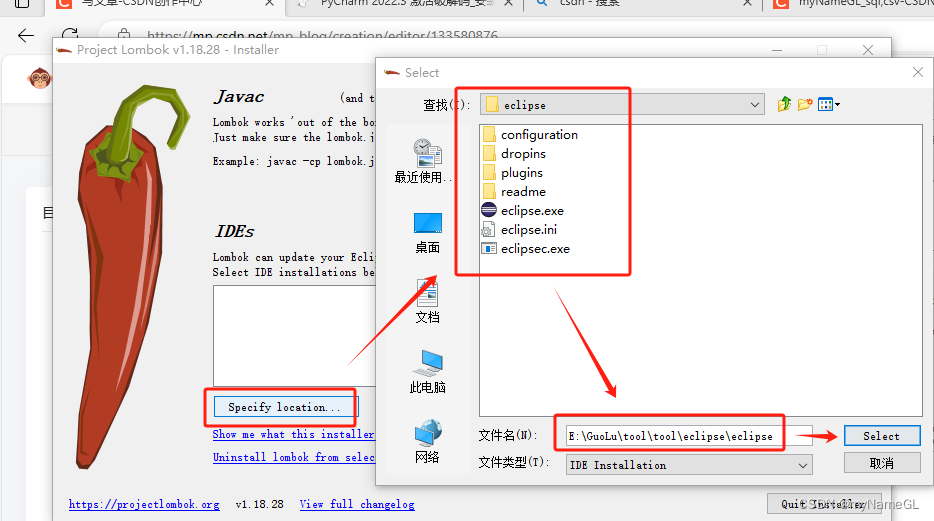
Task: Open view mode menu icon
Action: [x=829, y=105]
